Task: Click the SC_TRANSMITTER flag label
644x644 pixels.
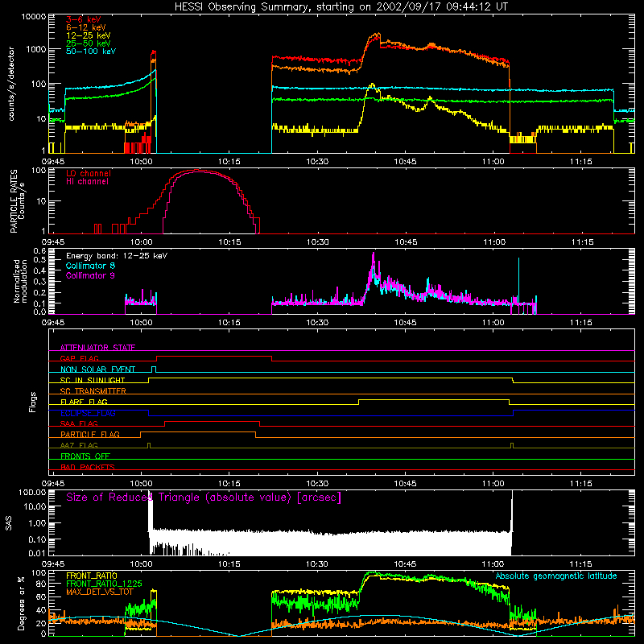Action: pyautogui.click(x=93, y=391)
